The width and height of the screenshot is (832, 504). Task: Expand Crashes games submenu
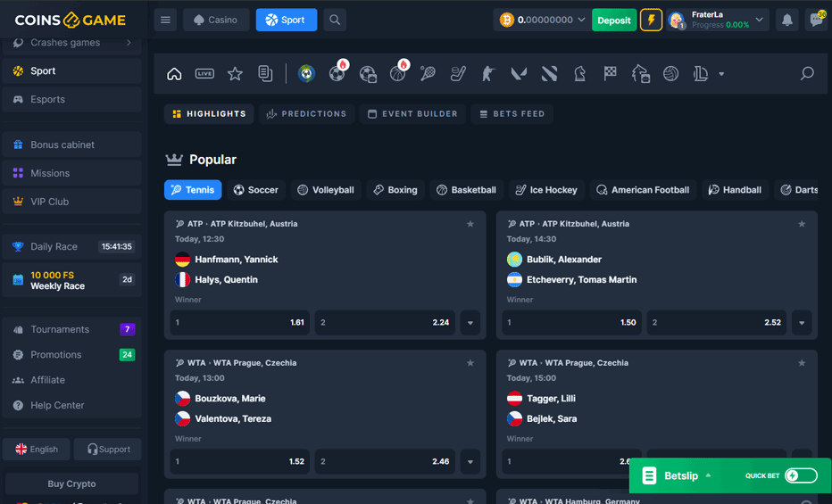(129, 43)
